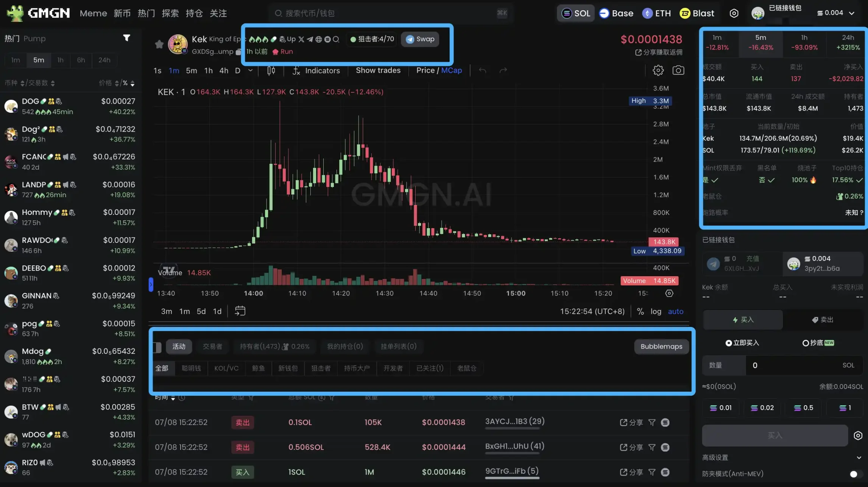Switch to the 交易者 tab
The width and height of the screenshot is (868, 487).
(x=212, y=346)
